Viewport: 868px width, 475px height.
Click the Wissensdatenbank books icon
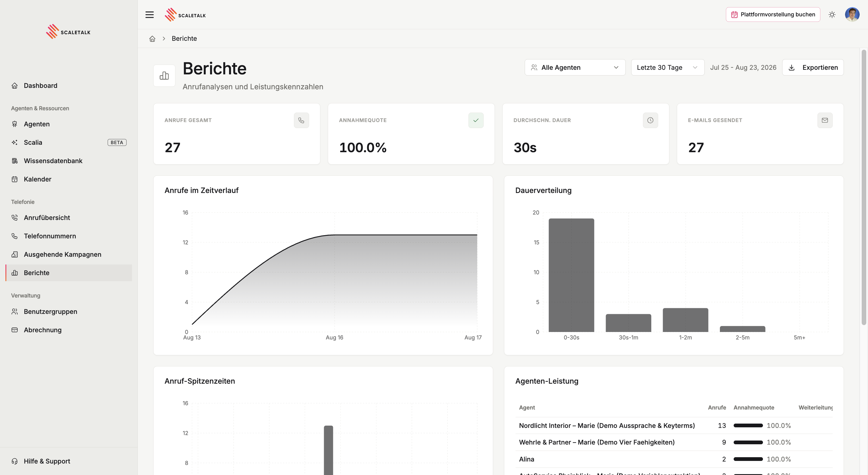(x=14, y=161)
